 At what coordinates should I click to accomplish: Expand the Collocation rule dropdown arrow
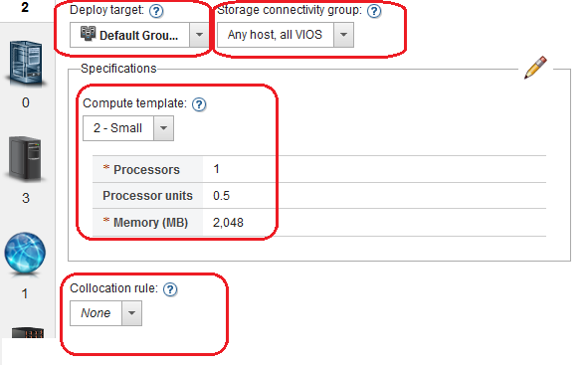(x=131, y=313)
